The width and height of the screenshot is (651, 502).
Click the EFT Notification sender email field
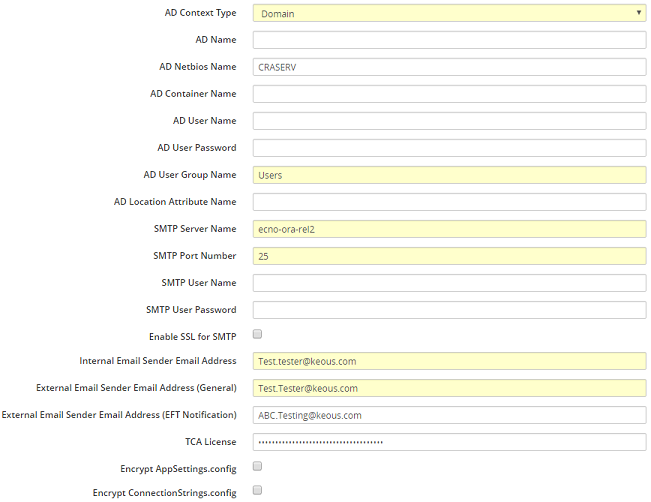tap(449, 415)
